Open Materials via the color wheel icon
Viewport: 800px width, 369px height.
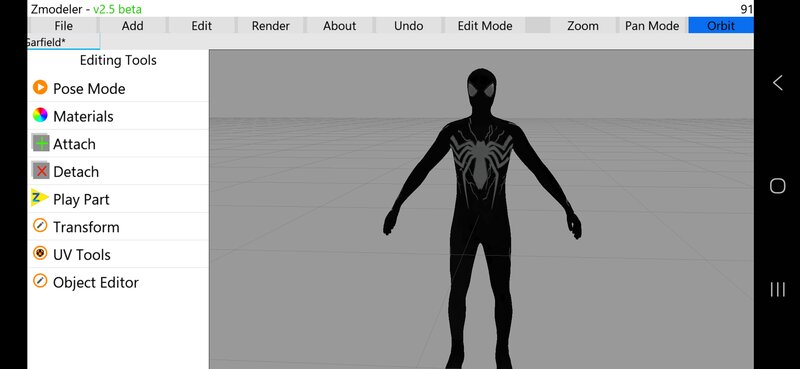click(40, 115)
